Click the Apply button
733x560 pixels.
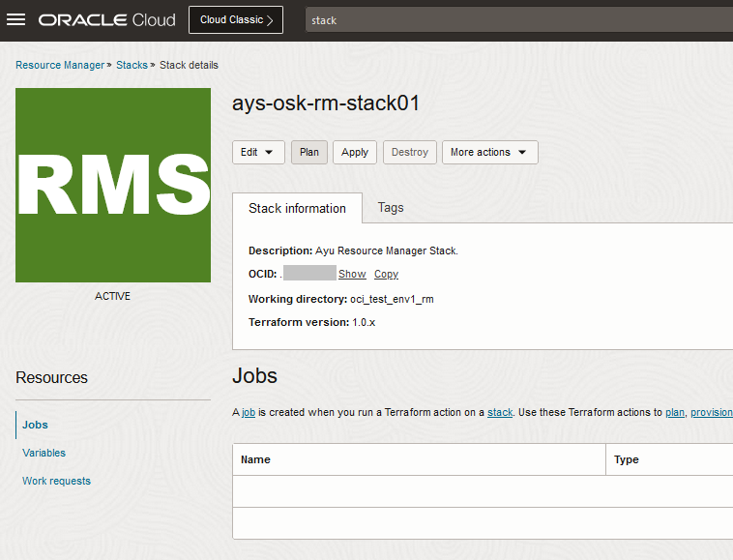354,153
